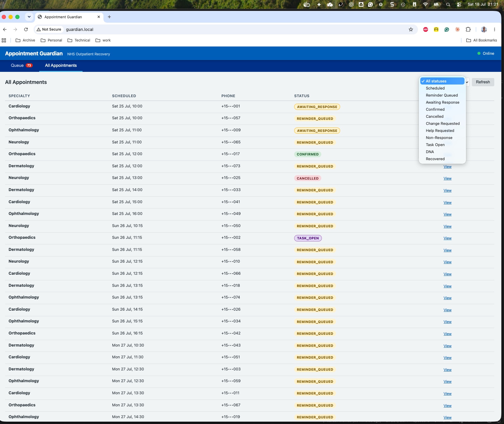The height and width of the screenshot is (424, 504).
Task: Open the Chrome profile avatar
Action: click(x=484, y=29)
